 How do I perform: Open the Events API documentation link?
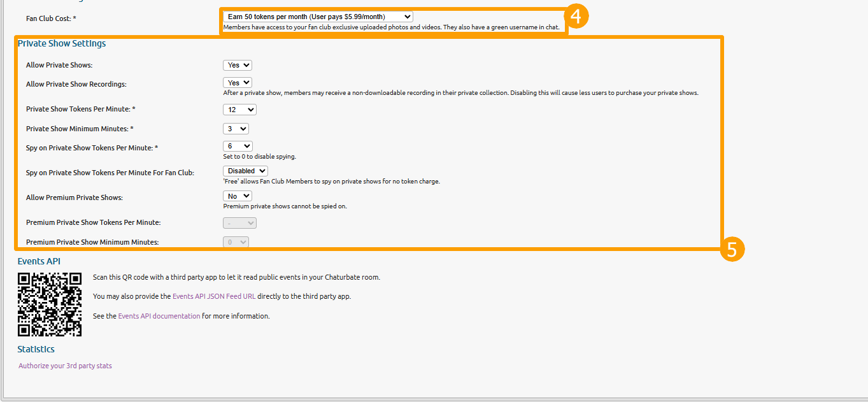[159, 316]
